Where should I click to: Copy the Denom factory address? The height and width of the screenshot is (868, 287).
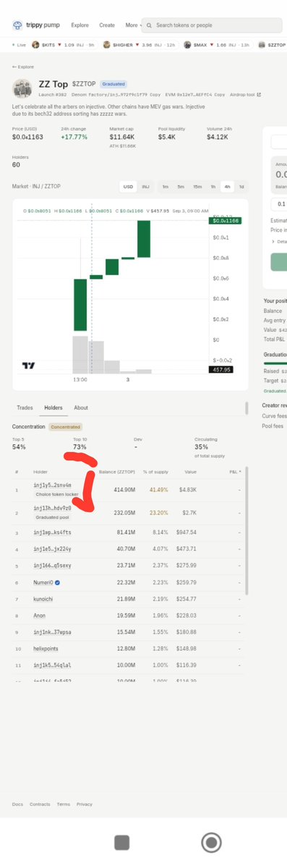click(x=156, y=95)
